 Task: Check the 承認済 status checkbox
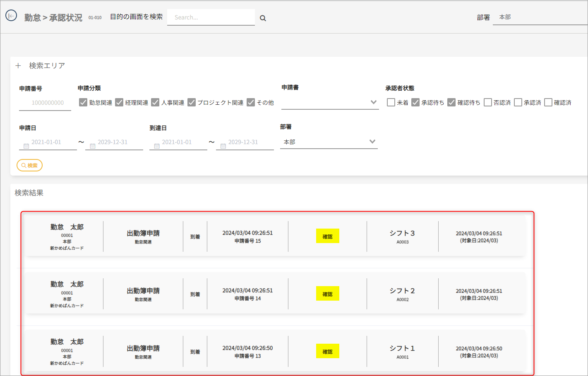pos(518,102)
